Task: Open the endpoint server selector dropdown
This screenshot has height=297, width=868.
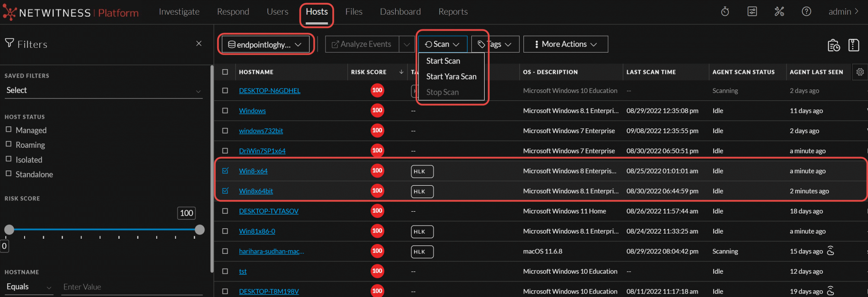Action: pyautogui.click(x=265, y=45)
